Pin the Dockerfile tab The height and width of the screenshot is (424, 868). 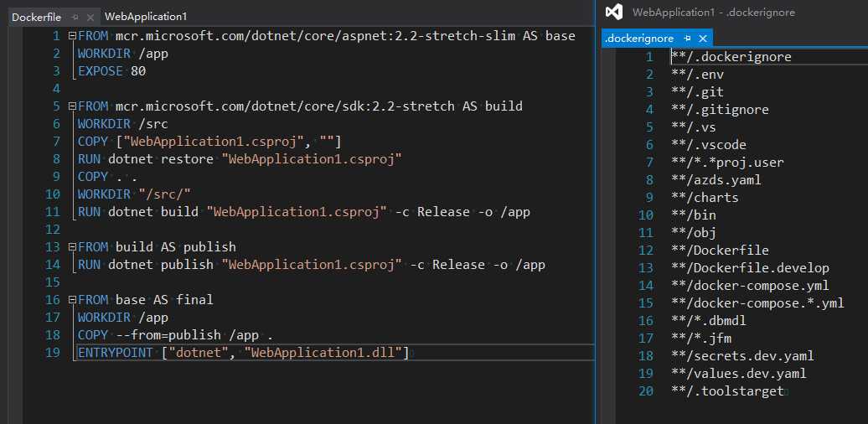pyautogui.click(x=75, y=17)
